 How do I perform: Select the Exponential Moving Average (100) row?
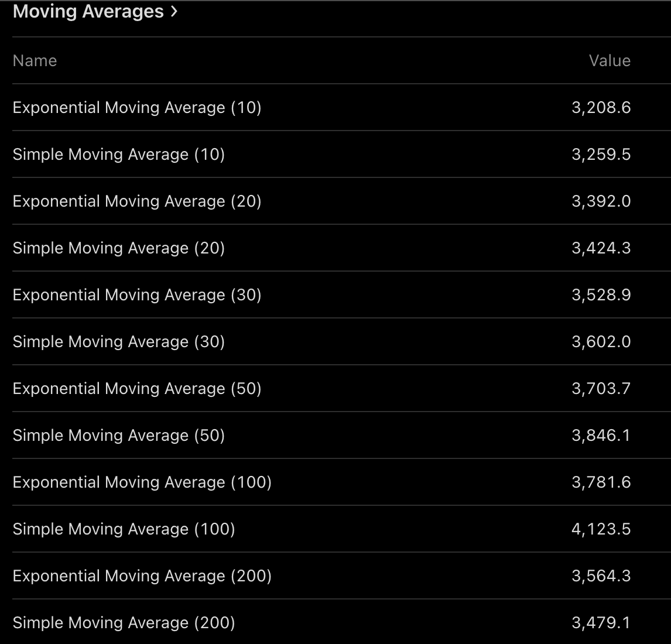142,482
